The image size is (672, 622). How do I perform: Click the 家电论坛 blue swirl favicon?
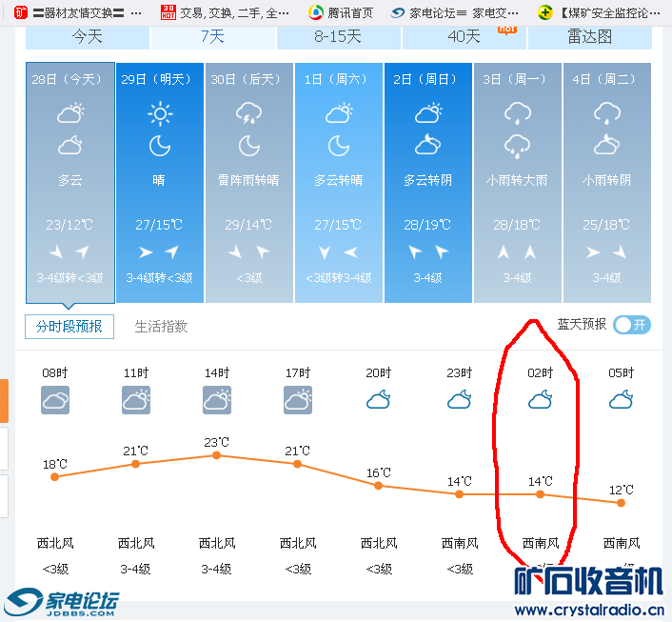(398, 13)
